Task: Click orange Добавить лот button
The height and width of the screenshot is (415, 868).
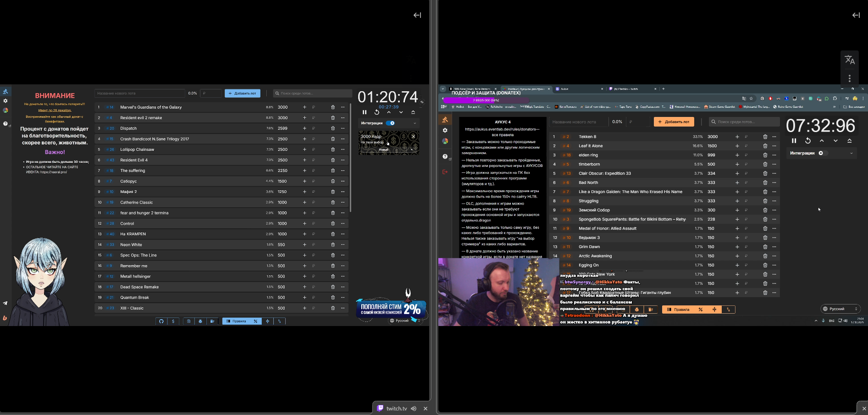Action: tap(674, 122)
